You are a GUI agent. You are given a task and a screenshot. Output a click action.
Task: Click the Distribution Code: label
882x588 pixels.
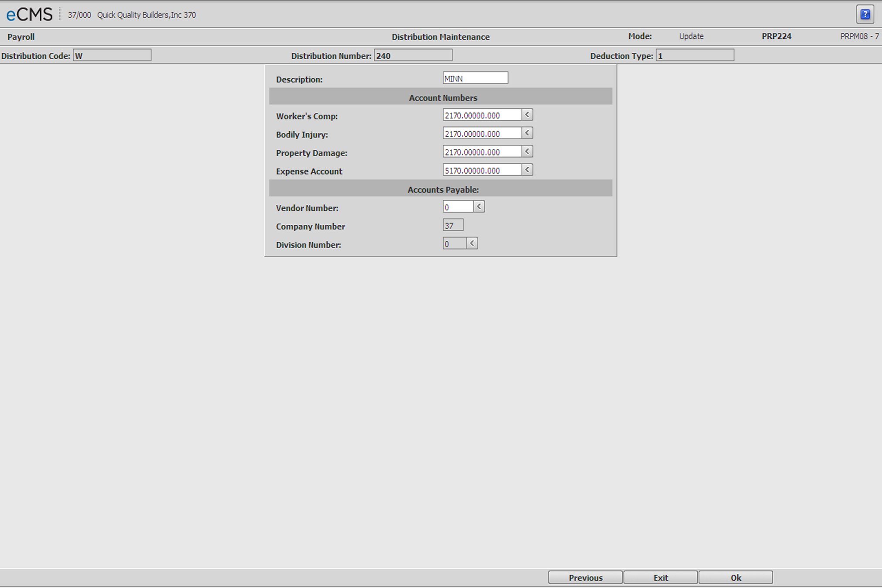point(36,56)
